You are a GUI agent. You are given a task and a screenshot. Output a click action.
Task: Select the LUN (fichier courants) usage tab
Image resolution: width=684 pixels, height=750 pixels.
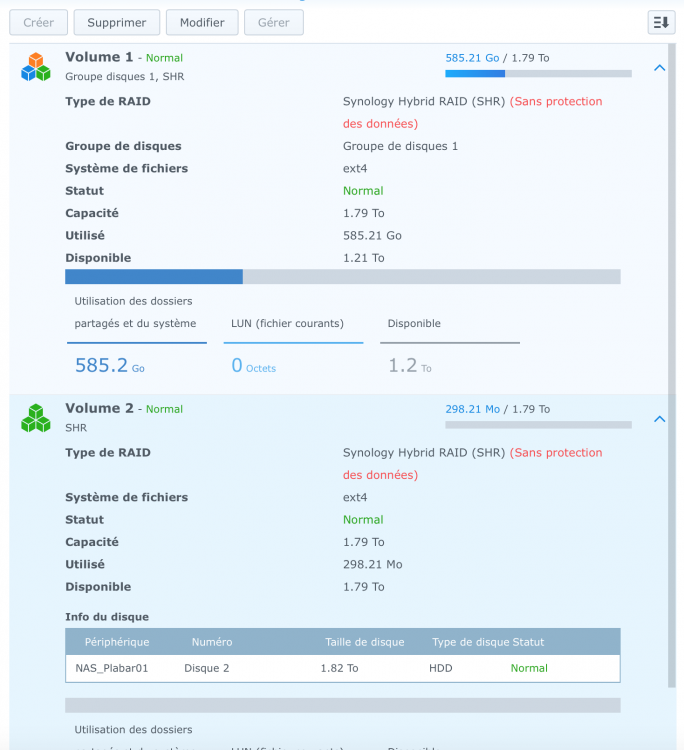pyautogui.click(x=293, y=346)
